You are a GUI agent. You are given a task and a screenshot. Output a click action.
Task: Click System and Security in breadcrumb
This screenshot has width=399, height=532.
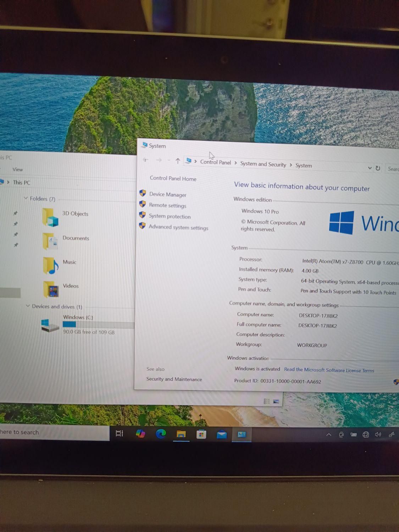pos(263,164)
